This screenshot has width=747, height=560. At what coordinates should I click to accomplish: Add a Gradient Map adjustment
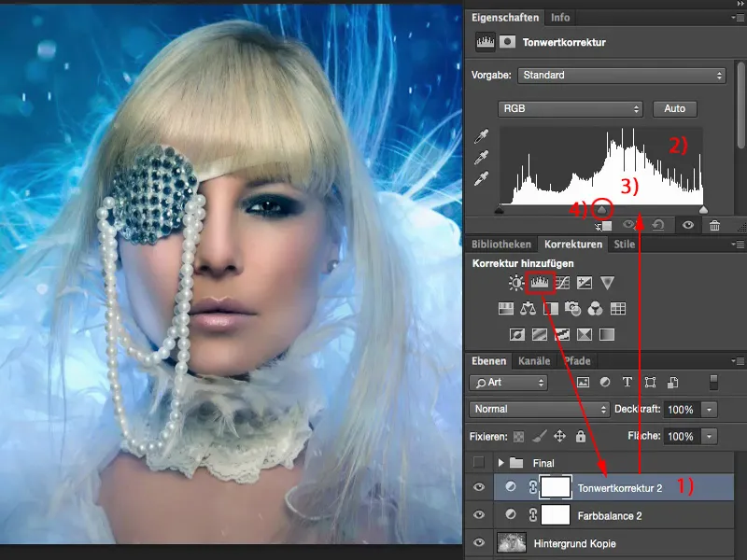click(x=606, y=334)
